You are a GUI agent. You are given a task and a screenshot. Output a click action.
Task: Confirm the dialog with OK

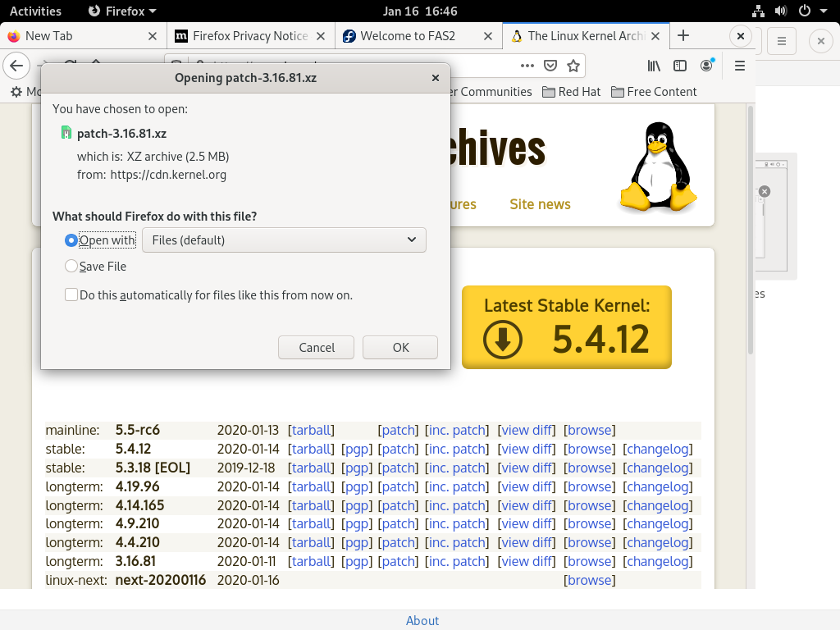tap(400, 348)
